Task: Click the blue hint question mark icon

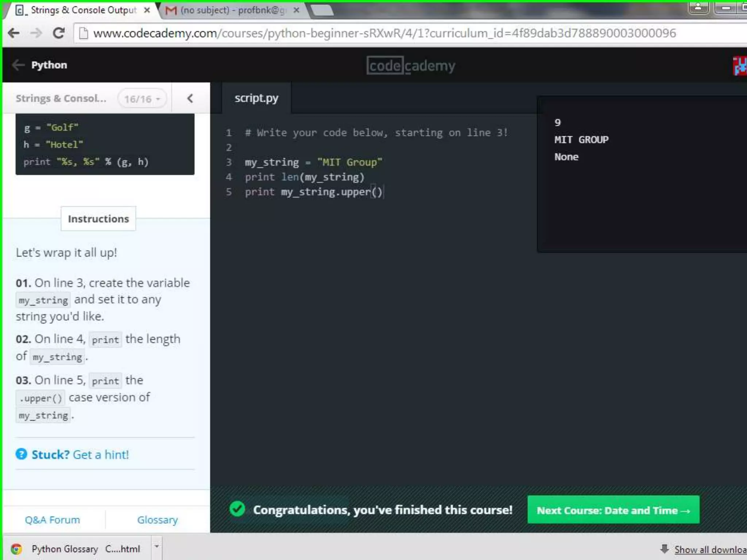Action: [22, 454]
